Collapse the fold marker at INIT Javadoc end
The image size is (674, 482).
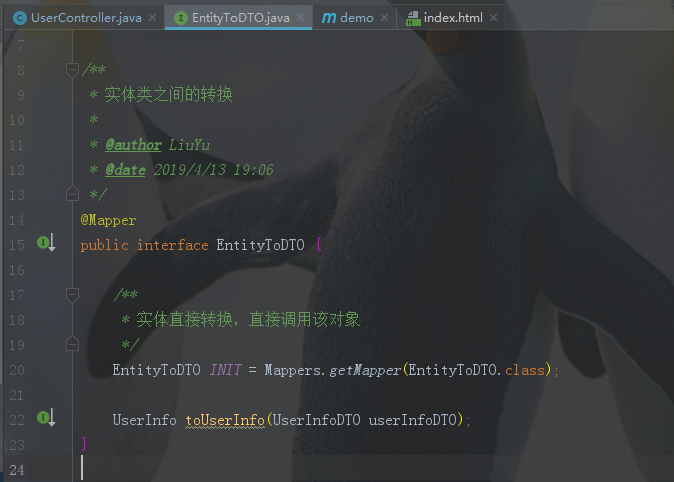pos(72,344)
